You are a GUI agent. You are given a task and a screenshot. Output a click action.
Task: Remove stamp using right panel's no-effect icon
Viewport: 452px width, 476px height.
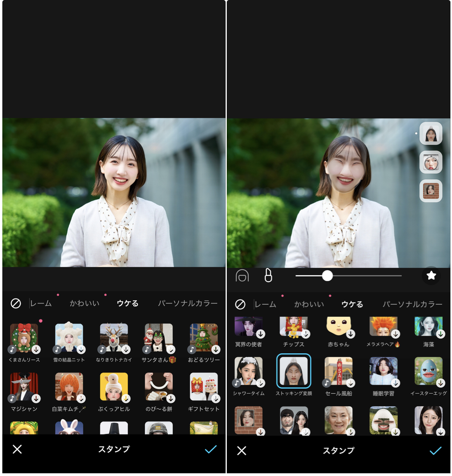(240, 304)
